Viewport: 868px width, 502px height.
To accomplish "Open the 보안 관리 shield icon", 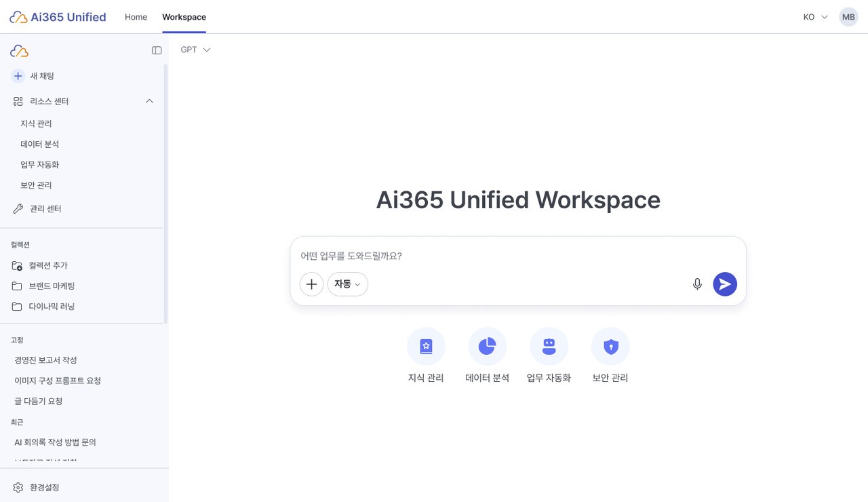I will point(610,346).
